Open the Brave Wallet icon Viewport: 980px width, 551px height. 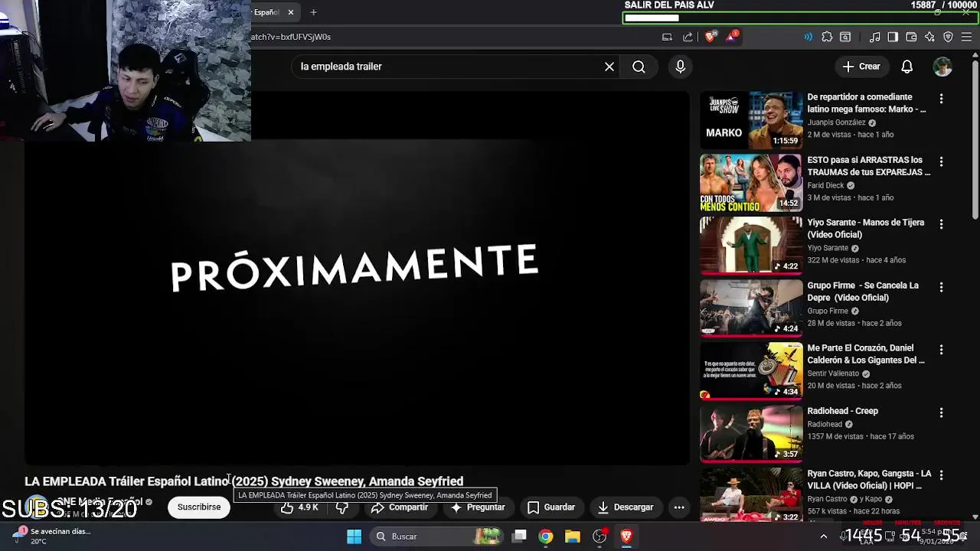coord(911,37)
